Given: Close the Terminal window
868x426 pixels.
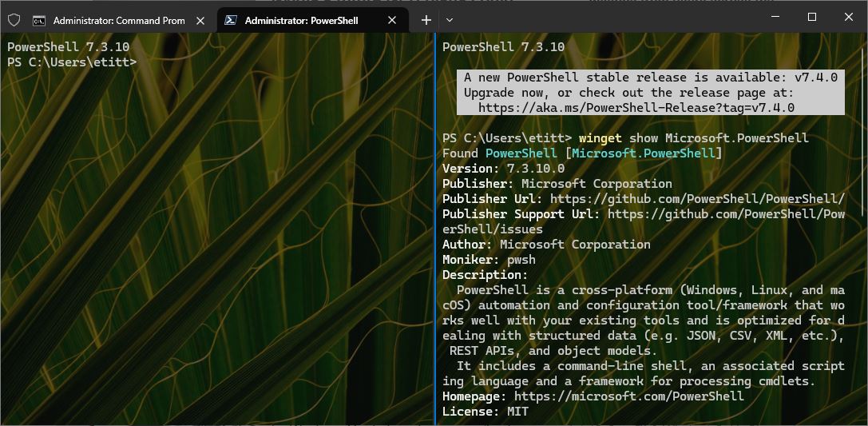Looking at the screenshot, I should [x=849, y=18].
